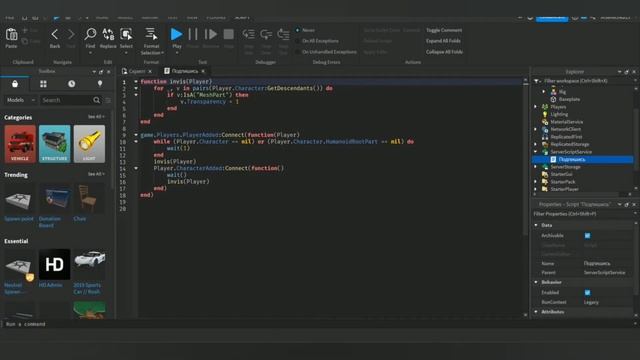Viewport: 640px width, 360px height.
Task: Click See All next to Categories
Action: tap(96, 117)
